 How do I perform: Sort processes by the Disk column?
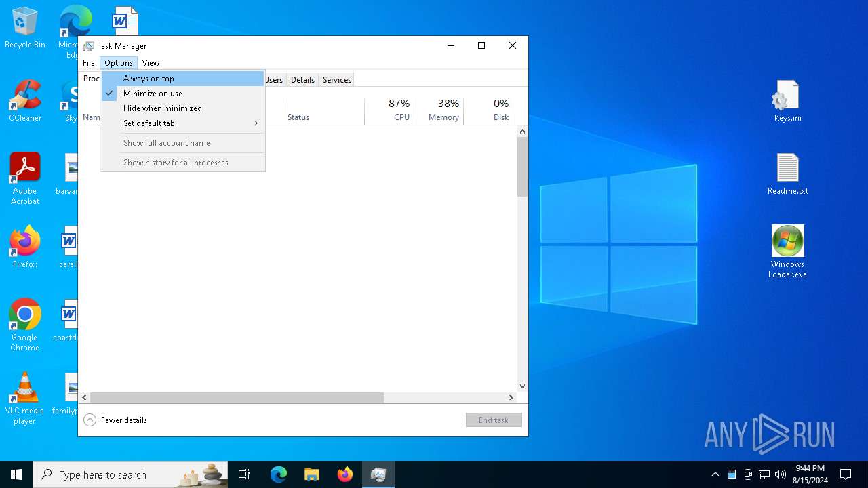click(x=488, y=110)
